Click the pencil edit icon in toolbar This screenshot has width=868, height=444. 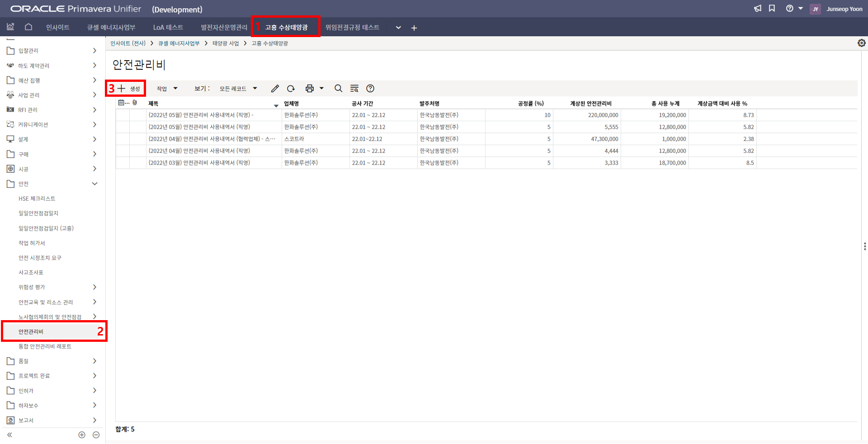point(275,89)
